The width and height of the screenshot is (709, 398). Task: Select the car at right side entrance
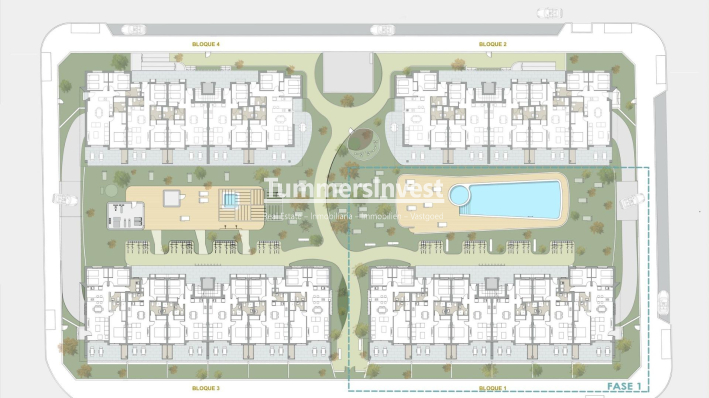631,201
